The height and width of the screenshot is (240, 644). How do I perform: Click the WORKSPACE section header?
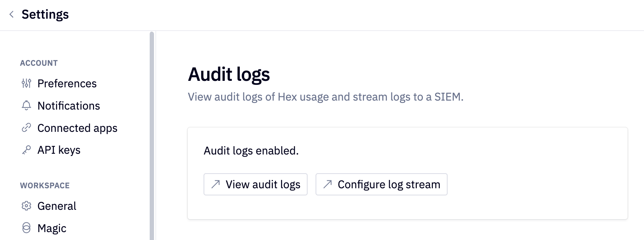45,185
